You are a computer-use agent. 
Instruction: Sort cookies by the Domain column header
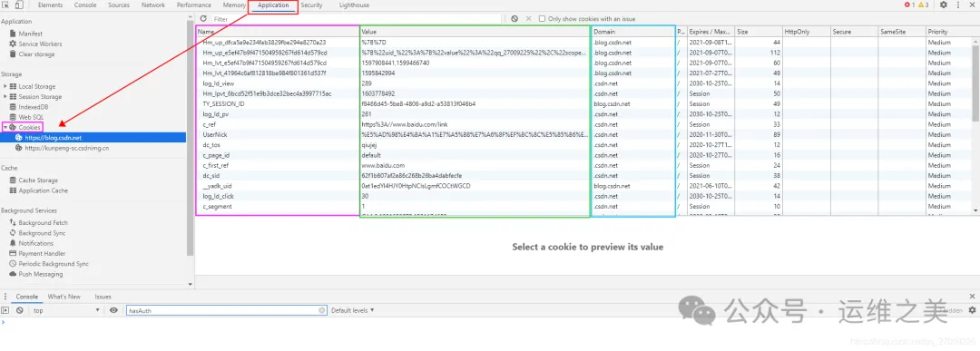pyautogui.click(x=633, y=31)
